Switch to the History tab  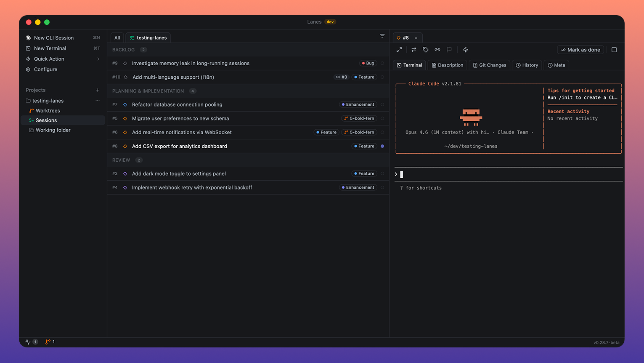coord(527,65)
